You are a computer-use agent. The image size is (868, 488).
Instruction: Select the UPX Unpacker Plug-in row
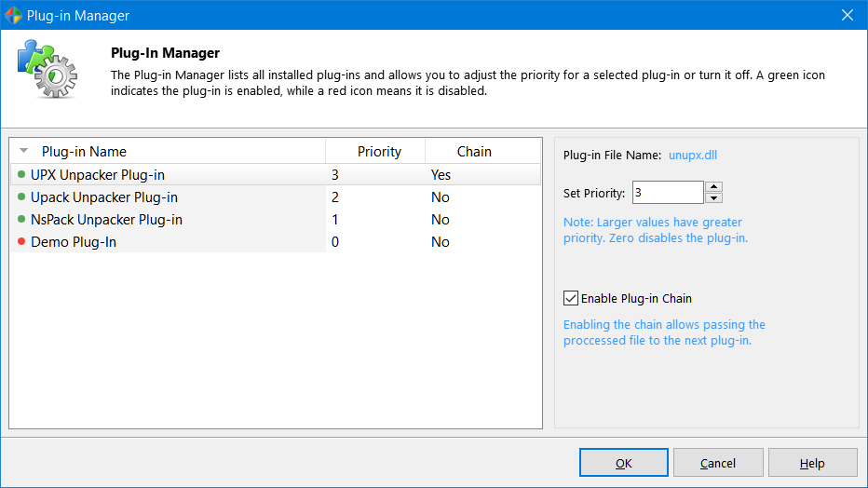coord(275,175)
